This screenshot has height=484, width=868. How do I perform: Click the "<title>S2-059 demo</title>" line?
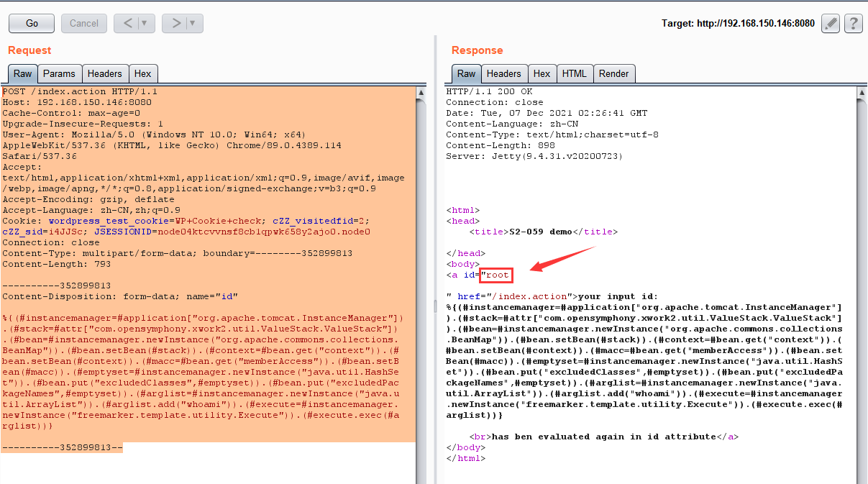pyautogui.click(x=544, y=232)
